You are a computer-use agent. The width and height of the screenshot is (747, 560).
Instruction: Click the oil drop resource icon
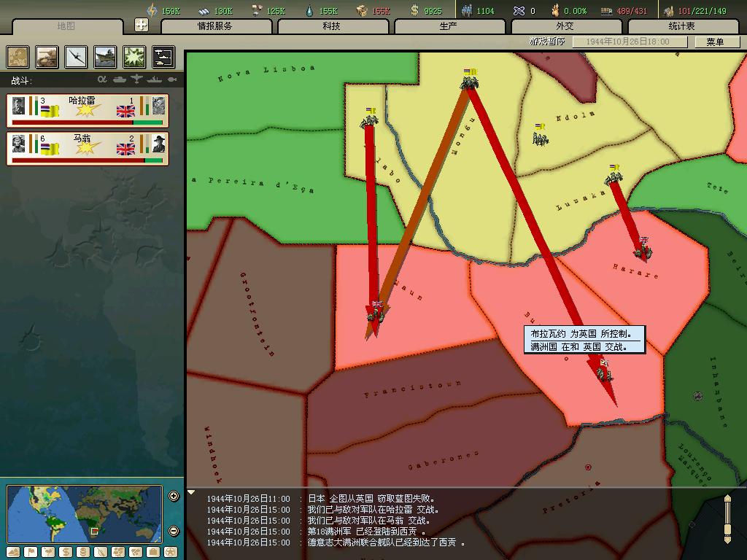click(x=309, y=10)
